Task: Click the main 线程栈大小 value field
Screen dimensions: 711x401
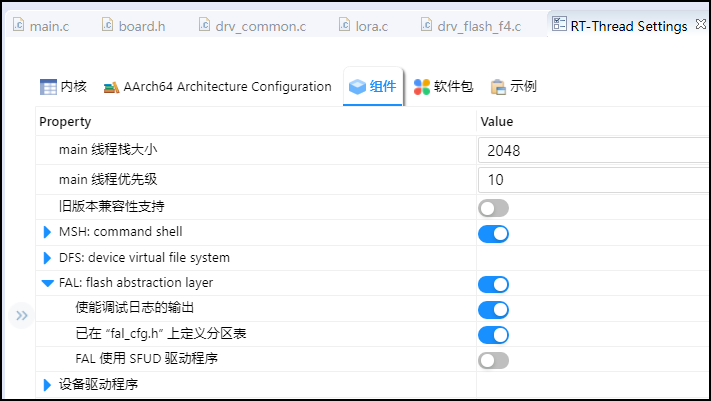Action: [594, 150]
